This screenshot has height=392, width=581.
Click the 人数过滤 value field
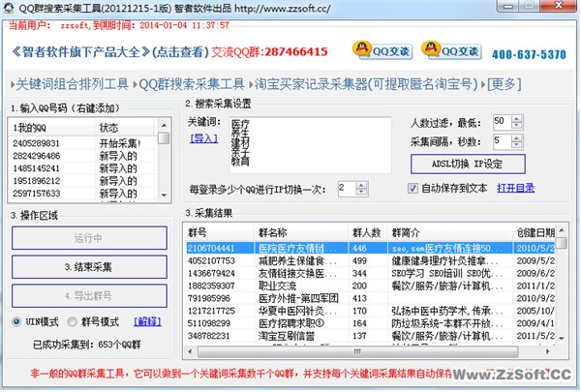coord(502,122)
